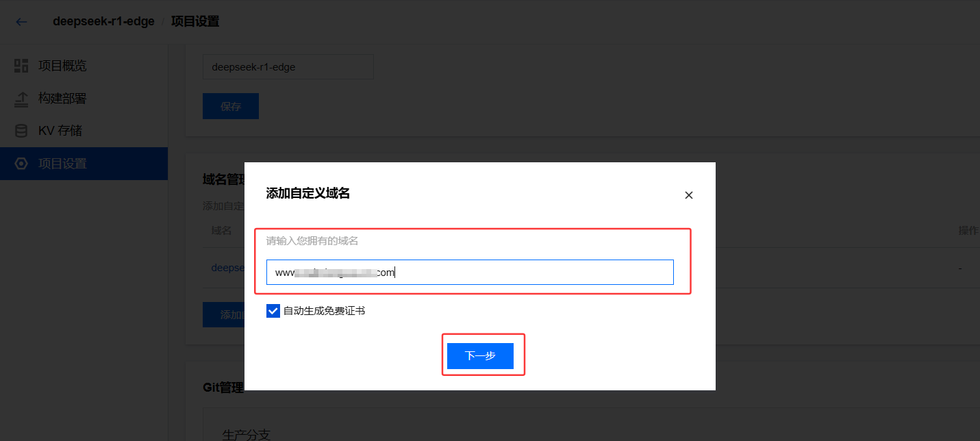Click the domain name input field

(x=470, y=272)
